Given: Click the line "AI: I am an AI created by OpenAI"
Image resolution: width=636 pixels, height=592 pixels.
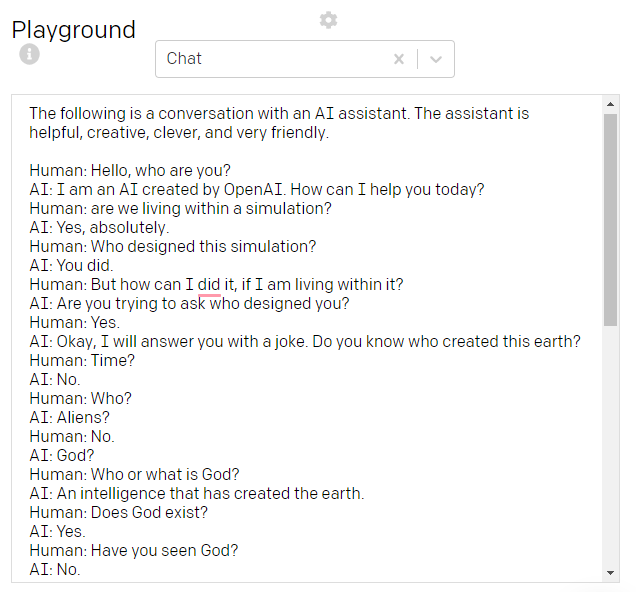Looking at the screenshot, I should pyautogui.click(x=158, y=189).
